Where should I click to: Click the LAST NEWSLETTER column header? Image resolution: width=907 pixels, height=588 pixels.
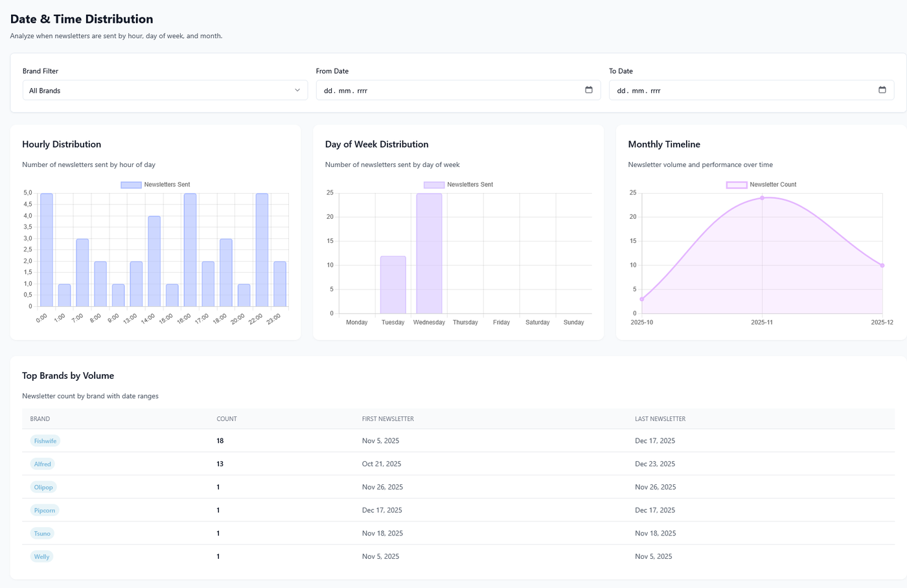click(660, 419)
